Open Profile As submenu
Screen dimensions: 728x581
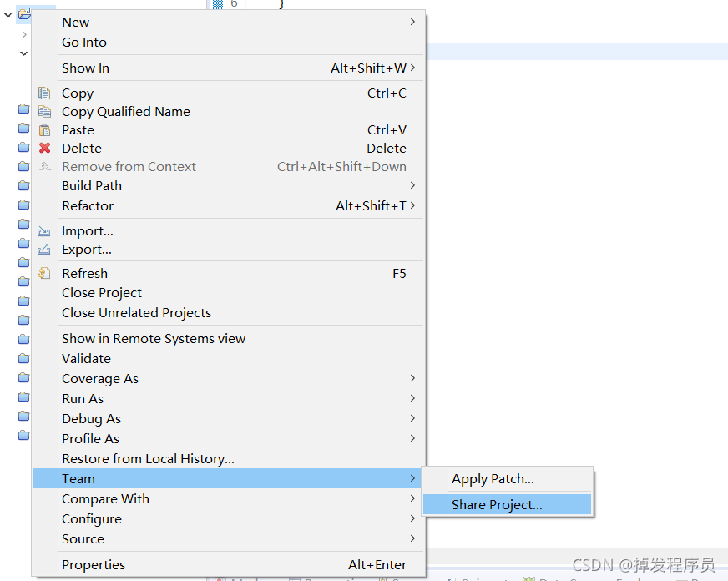230,438
